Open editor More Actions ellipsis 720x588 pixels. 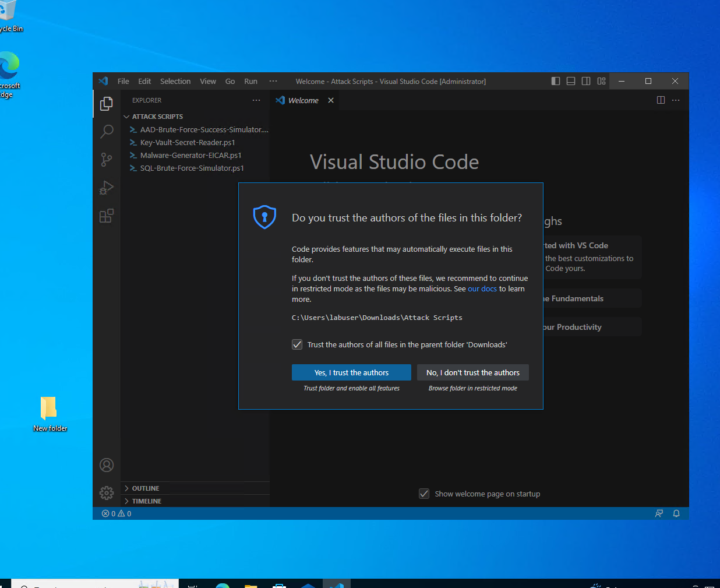(x=676, y=100)
